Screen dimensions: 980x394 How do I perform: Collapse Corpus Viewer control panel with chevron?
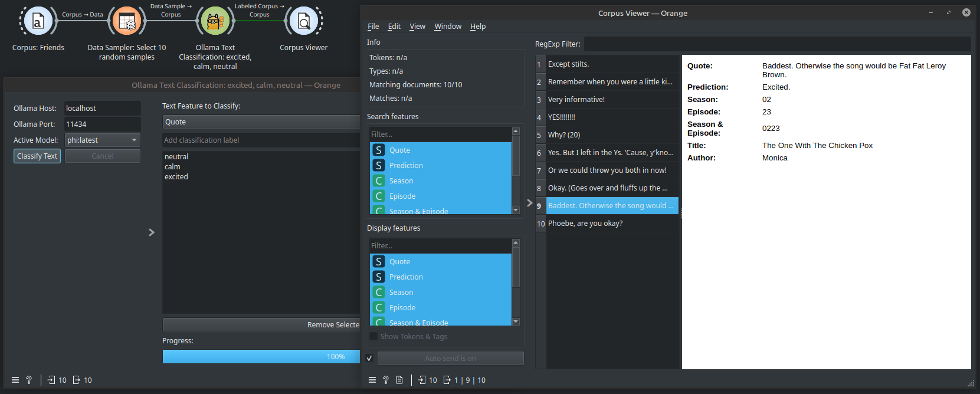click(x=529, y=203)
